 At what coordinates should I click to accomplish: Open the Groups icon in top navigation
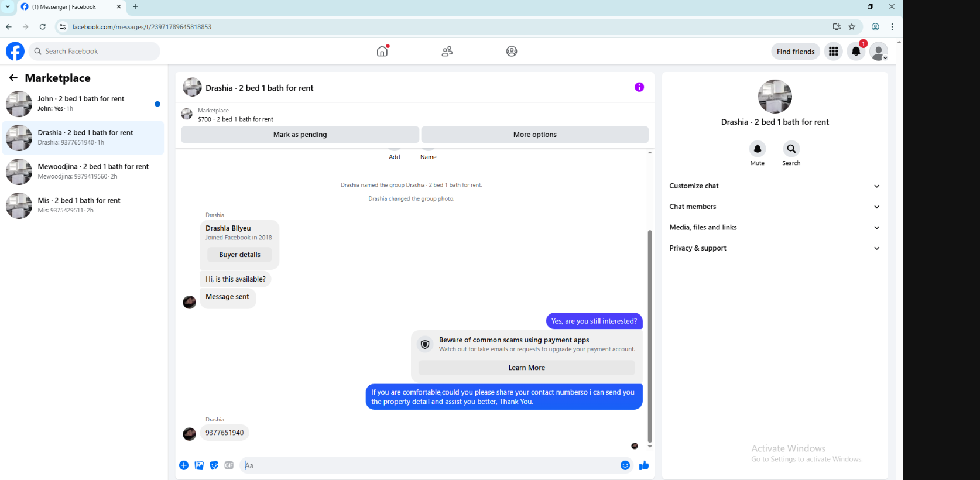(x=512, y=52)
